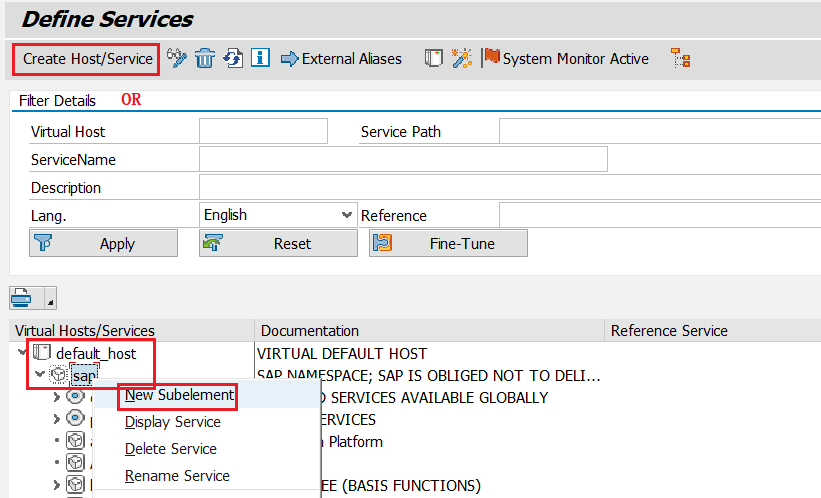This screenshot has height=498, width=821.
Task: Click the display/change glasses-pencil icon
Action: click(177, 59)
